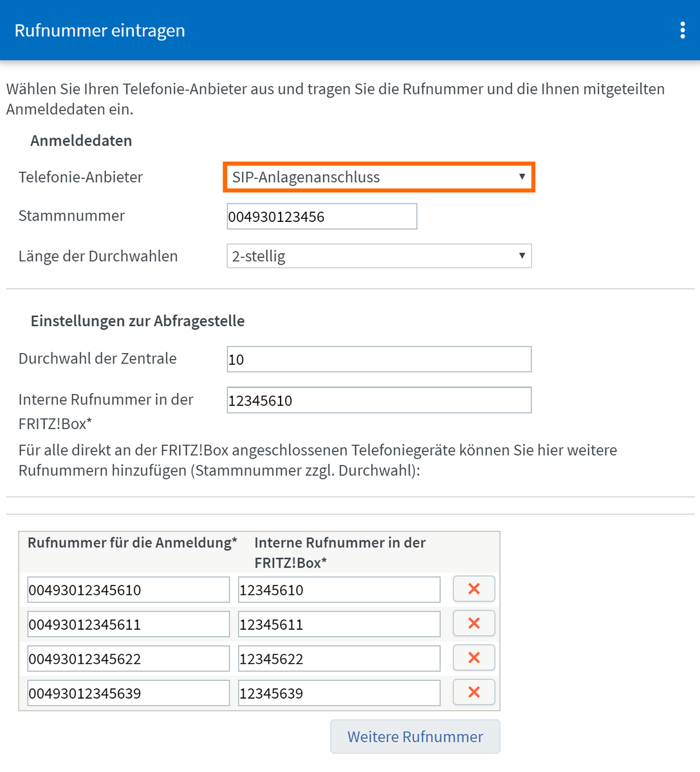The width and height of the screenshot is (700, 772).
Task: Click internal number field 12345611
Action: [339, 624]
